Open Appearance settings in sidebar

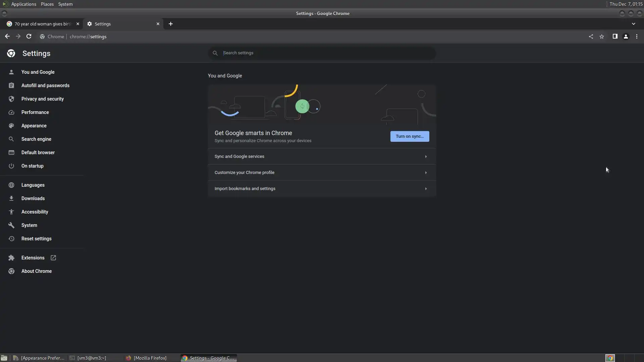[x=34, y=126]
